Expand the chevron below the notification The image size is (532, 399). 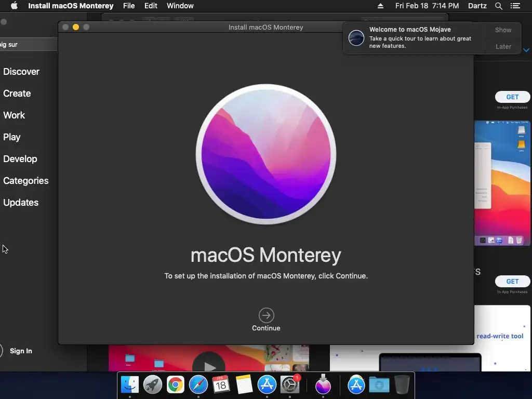[x=526, y=50]
